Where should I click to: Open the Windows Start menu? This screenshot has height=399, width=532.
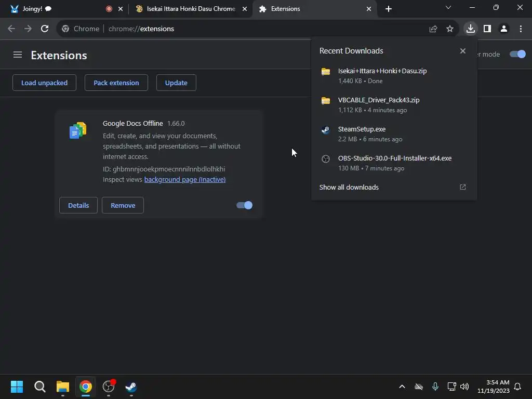click(x=17, y=387)
